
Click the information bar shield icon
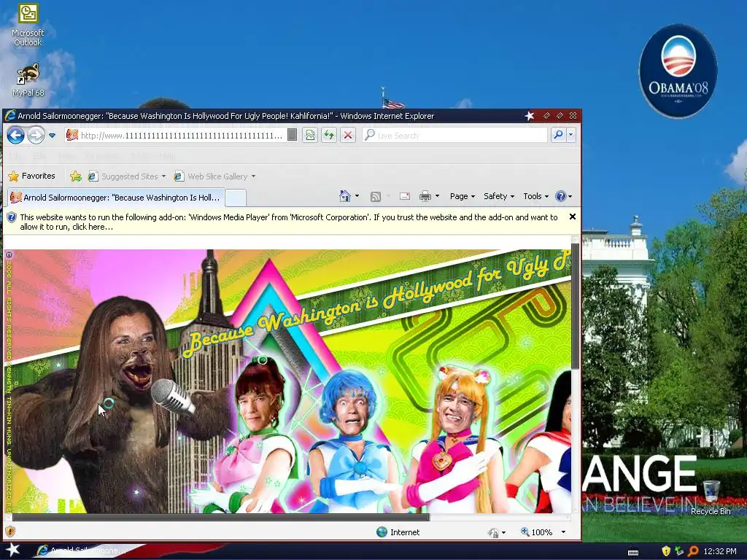(12, 217)
